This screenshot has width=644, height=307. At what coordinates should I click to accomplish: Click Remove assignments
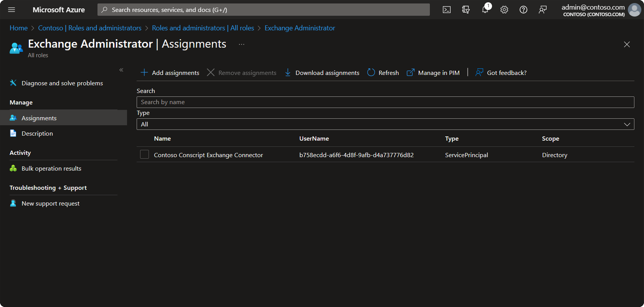(241, 73)
